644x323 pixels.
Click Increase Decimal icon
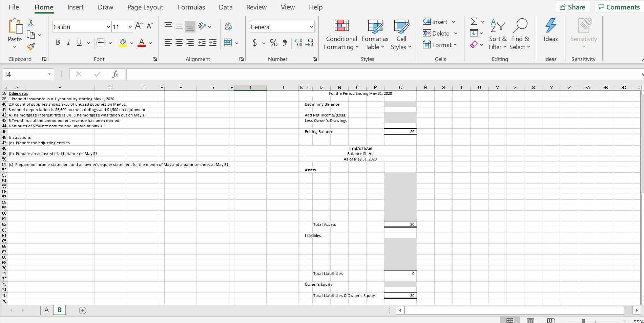(x=298, y=43)
